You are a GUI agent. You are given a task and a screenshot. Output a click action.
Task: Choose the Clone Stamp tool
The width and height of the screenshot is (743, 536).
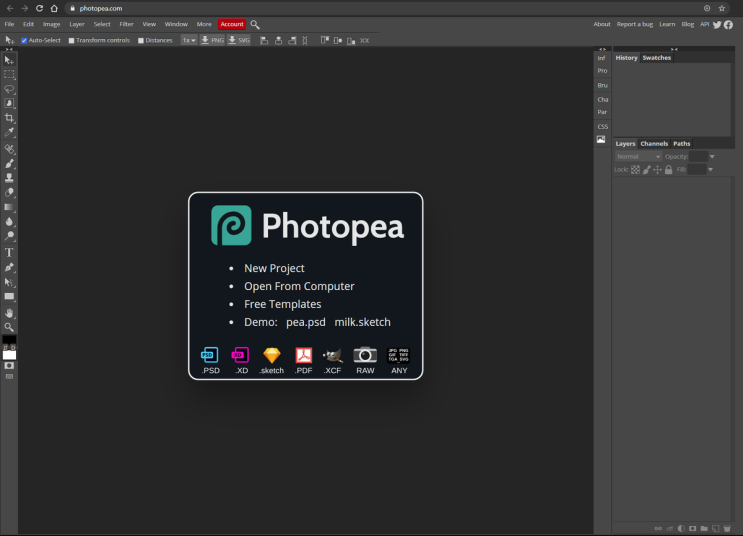pyautogui.click(x=9, y=178)
